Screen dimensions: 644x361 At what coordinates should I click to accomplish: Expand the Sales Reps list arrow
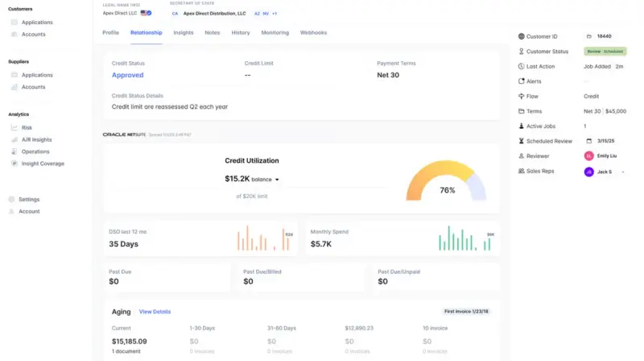click(x=623, y=172)
